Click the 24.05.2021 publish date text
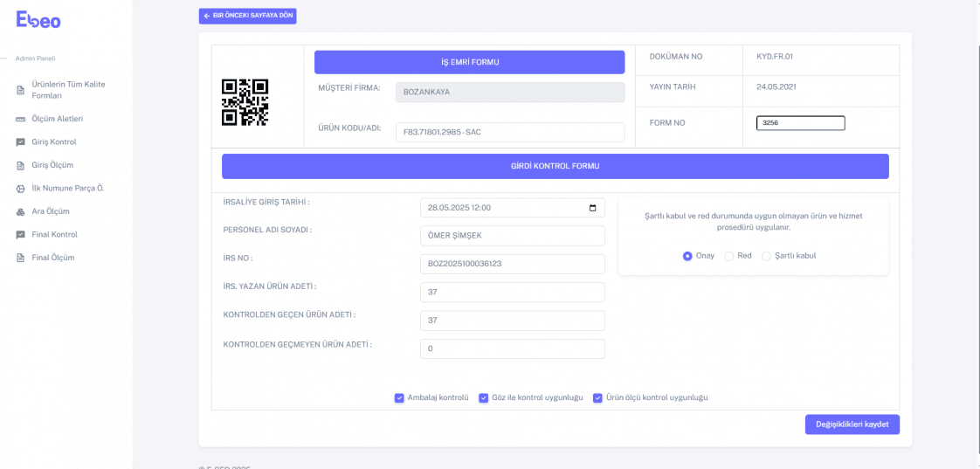Image resolution: width=980 pixels, height=469 pixels. 776,87
